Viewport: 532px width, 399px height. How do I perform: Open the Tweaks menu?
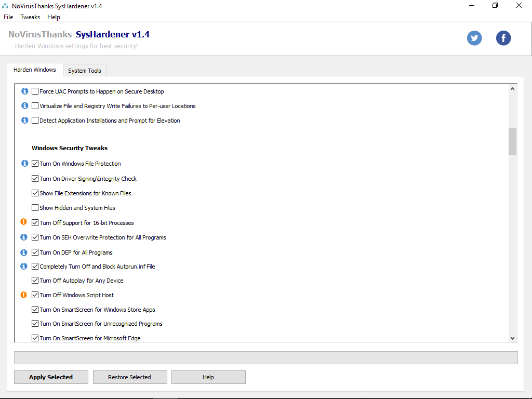tap(30, 17)
